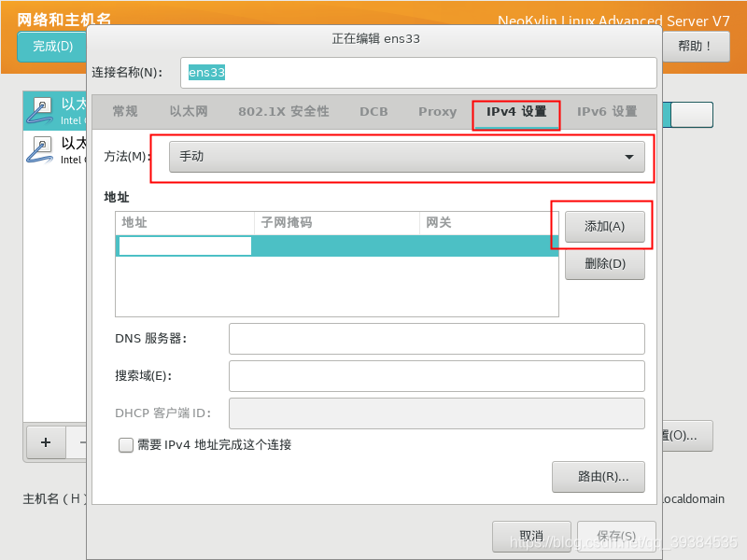Click the 删除(D) delete address button
The image size is (747, 560).
[604, 264]
